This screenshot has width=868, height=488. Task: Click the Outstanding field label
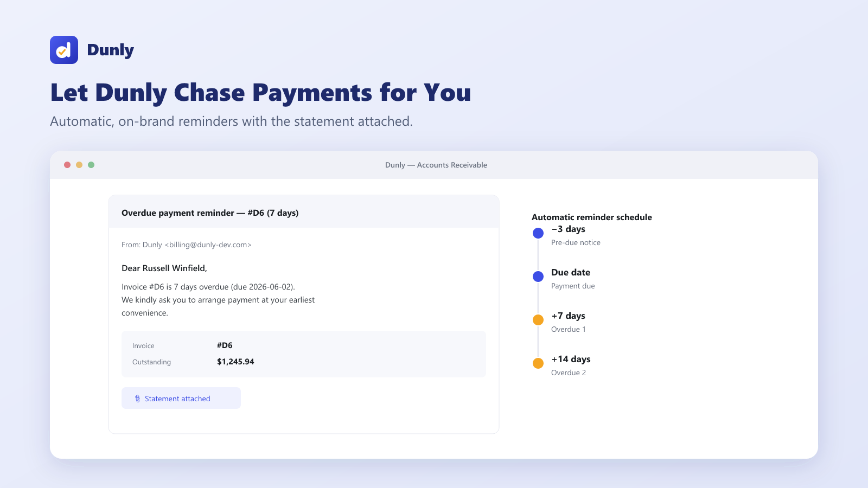[151, 362]
